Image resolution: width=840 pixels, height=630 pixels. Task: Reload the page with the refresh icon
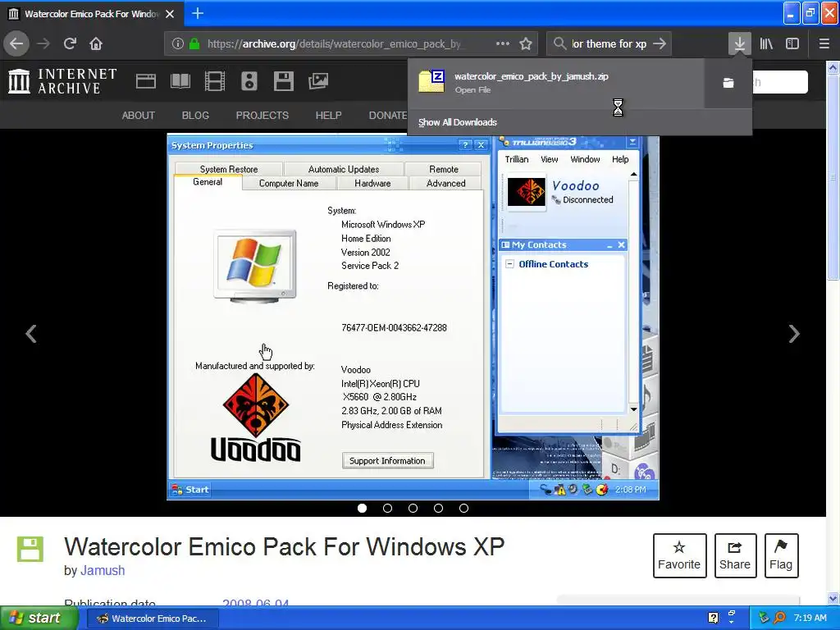[x=70, y=44]
